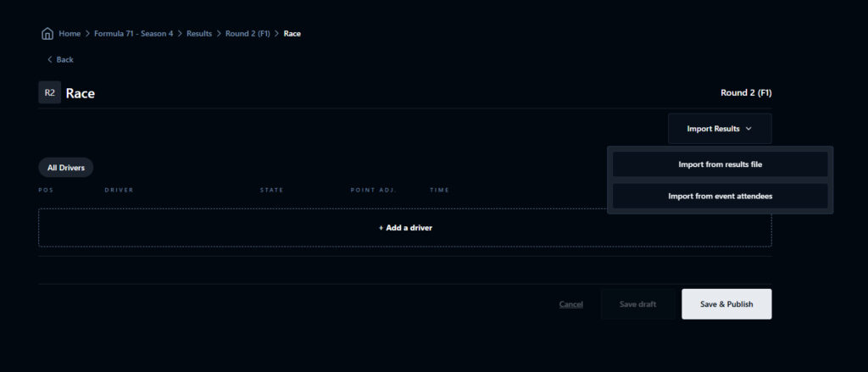The width and height of the screenshot is (868, 372).
Task: Go to the Results breadcrumb link
Action: tap(199, 34)
